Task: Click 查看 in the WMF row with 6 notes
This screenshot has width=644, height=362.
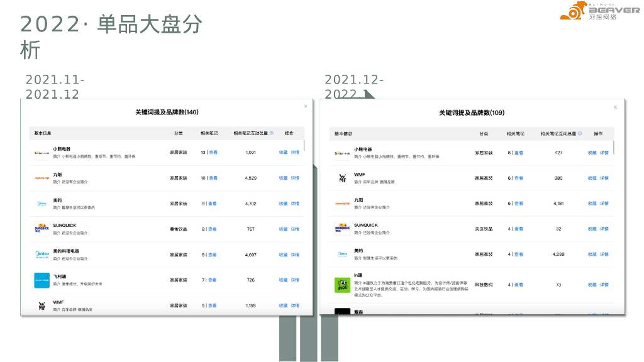Action: pos(519,178)
